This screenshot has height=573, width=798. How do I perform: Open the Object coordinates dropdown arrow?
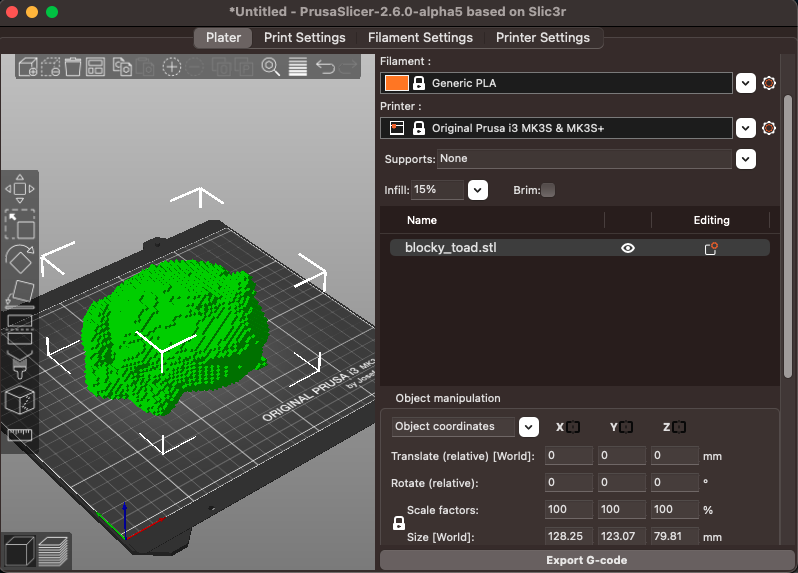click(529, 427)
